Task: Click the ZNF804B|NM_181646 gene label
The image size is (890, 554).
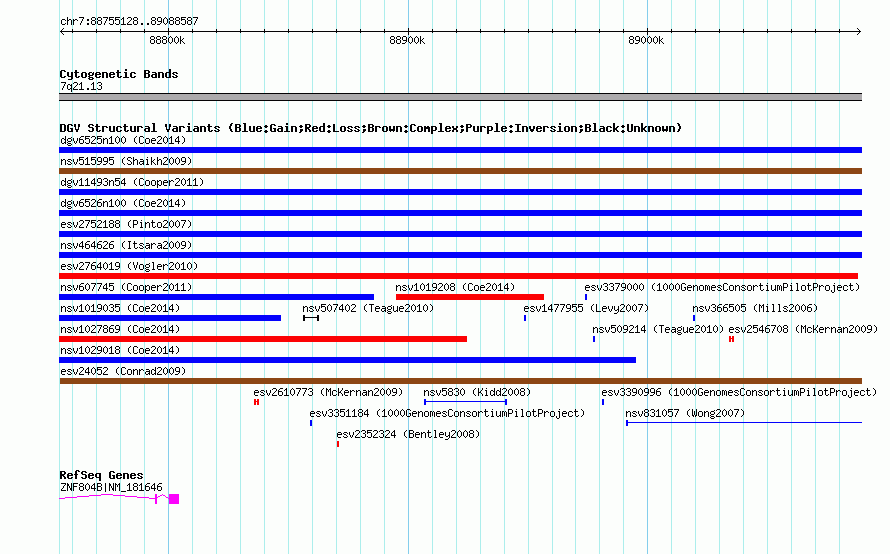Action: pyautogui.click(x=111, y=487)
